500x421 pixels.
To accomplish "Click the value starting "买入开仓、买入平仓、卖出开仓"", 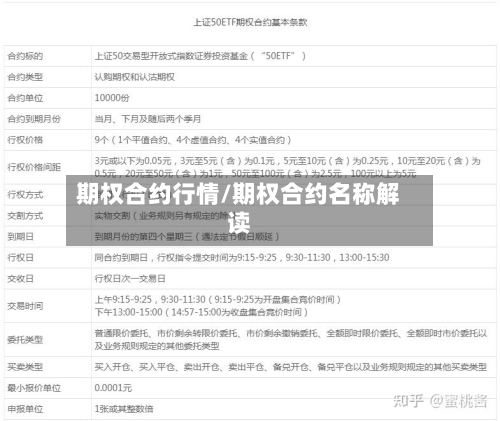I will [x=291, y=367].
